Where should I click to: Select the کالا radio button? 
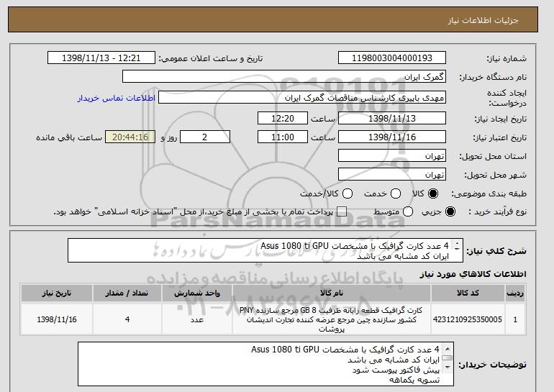433,193
